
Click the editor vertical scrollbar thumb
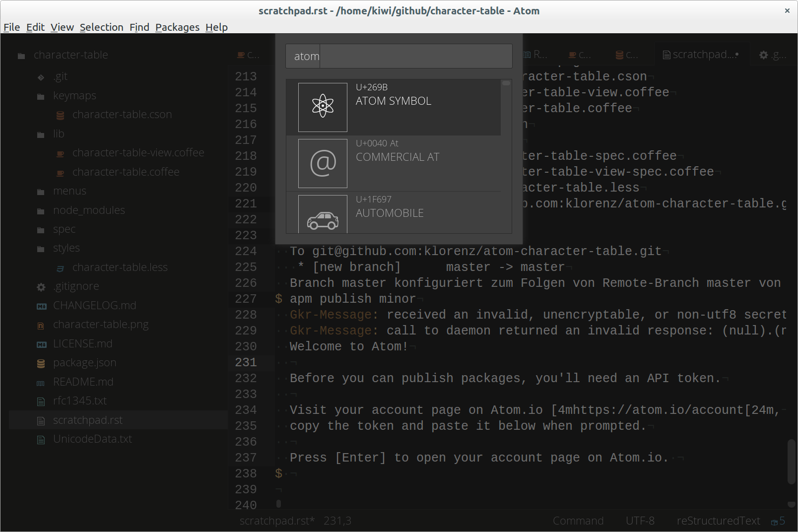click(x=792, y=462)
